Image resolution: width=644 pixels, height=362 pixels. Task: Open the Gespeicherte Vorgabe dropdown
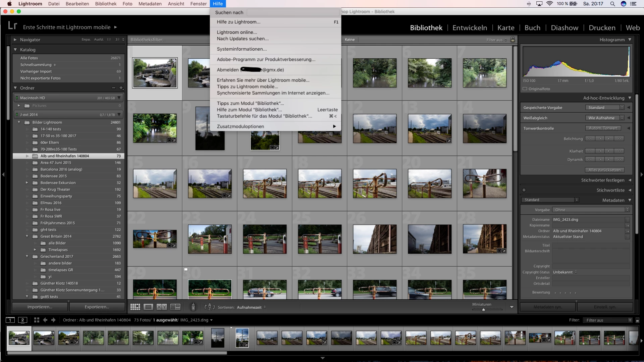(x=605, y=108)
